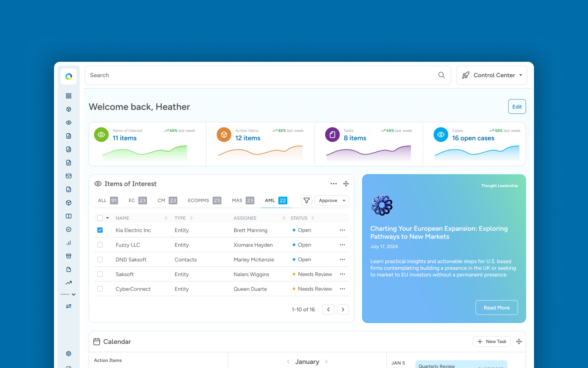Go to next month after January
588x368 pixels.
pos(326,362)
